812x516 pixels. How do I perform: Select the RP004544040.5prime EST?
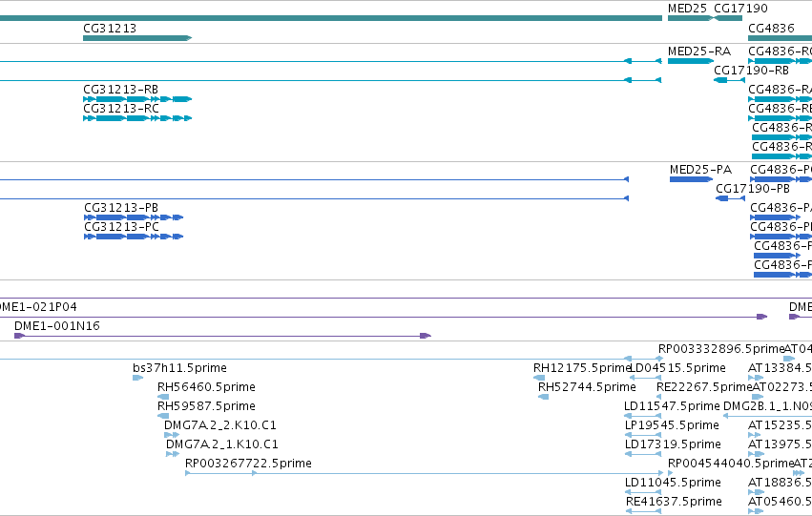731,464
